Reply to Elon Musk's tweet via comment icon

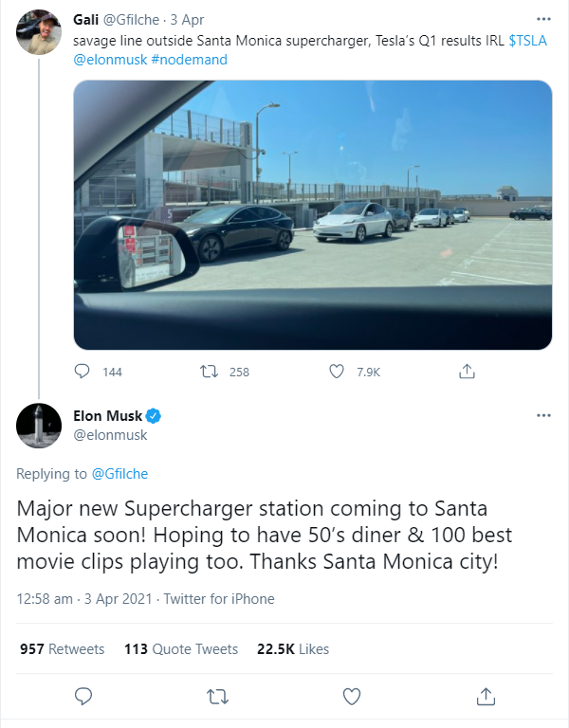[83, 697]
